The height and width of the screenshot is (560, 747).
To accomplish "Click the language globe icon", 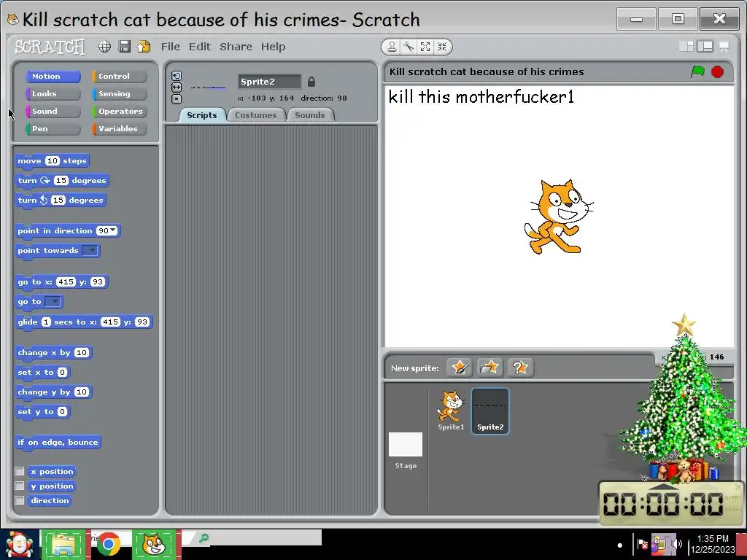I will click(x=105, y=46).
